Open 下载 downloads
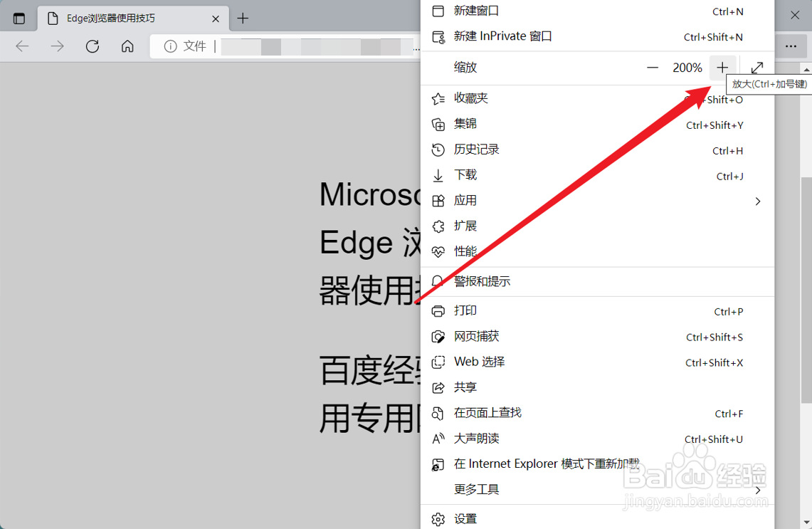The width and height of the screenshot is (812, 529). [x=597, y=175]
